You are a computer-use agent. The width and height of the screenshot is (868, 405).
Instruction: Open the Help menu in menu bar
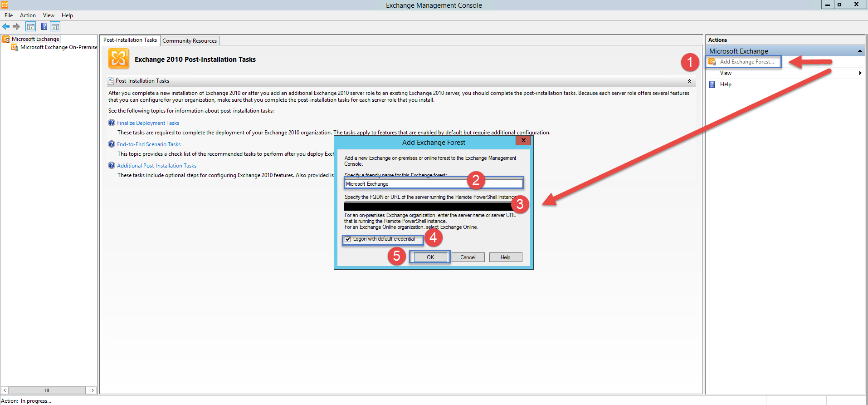click(x=67, y=15)
